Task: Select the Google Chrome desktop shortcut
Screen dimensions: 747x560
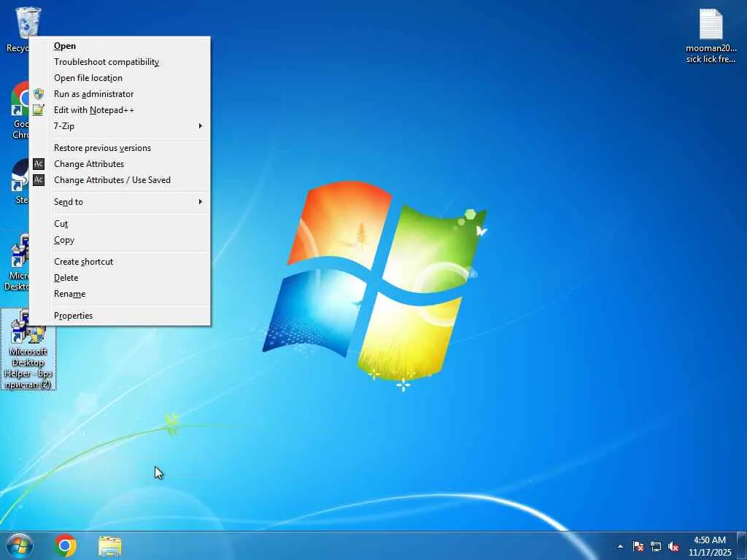Action: tap(19, 111)
